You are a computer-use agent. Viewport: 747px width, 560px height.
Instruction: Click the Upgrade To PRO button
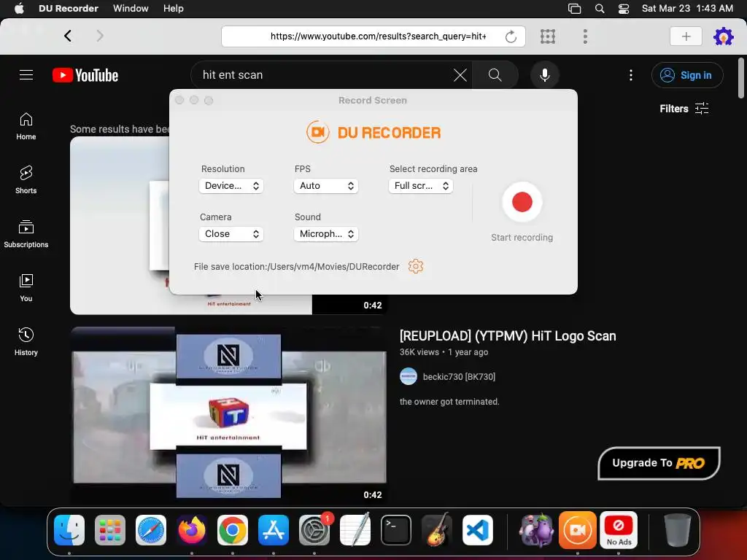[659, 463]
